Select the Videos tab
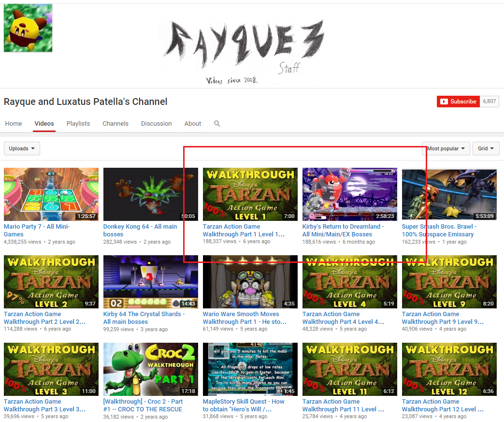 (x=44, y=124)
